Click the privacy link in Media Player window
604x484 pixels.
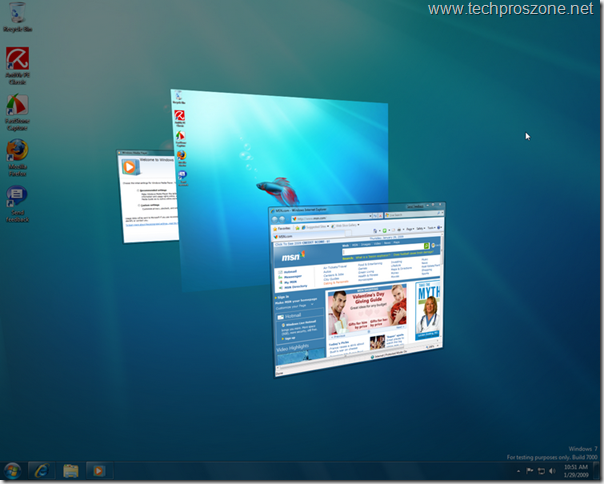click(152, 224)
